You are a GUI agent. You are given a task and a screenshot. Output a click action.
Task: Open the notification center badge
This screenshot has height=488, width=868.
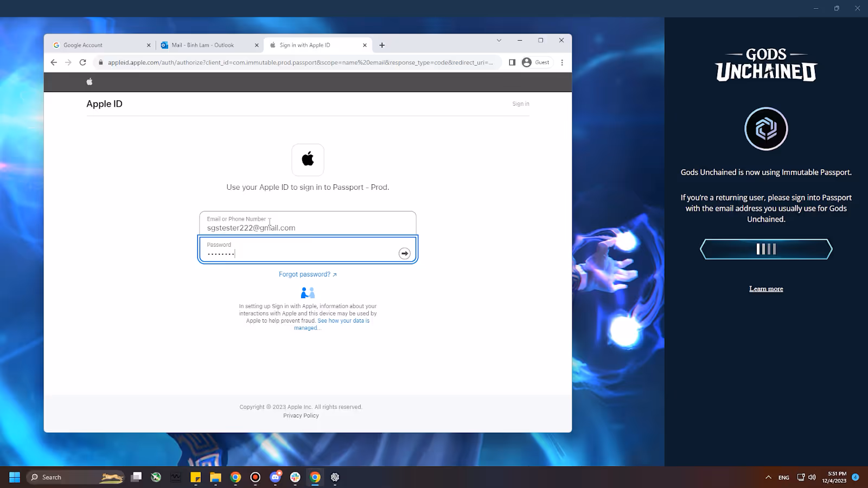tap(856, 477)
